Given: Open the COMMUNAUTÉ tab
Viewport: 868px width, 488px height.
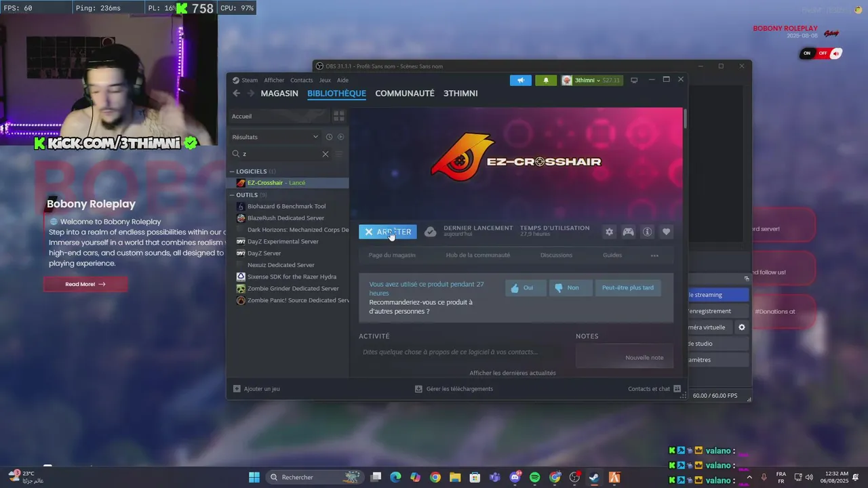Looking at the screenshot, I should tap(405, 94).
